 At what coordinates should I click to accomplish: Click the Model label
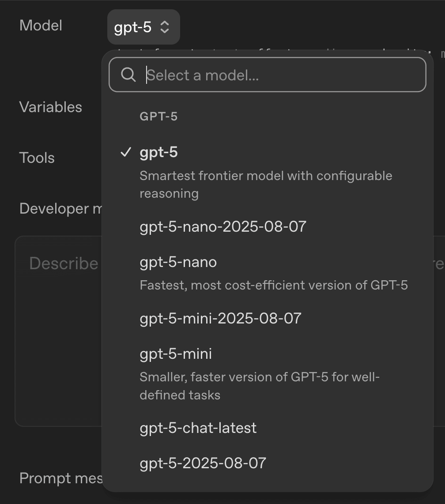pos(41,26)
